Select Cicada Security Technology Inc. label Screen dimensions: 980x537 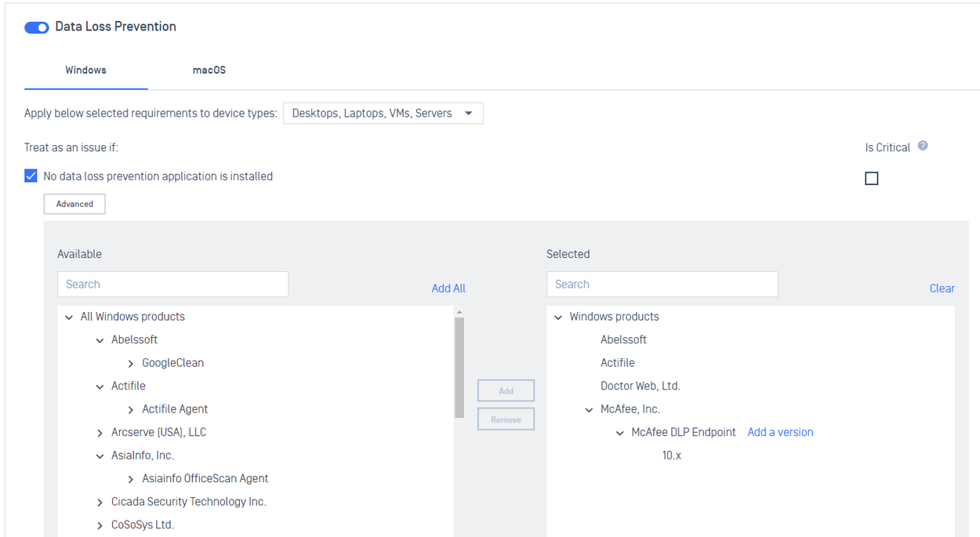coord(189,502)
